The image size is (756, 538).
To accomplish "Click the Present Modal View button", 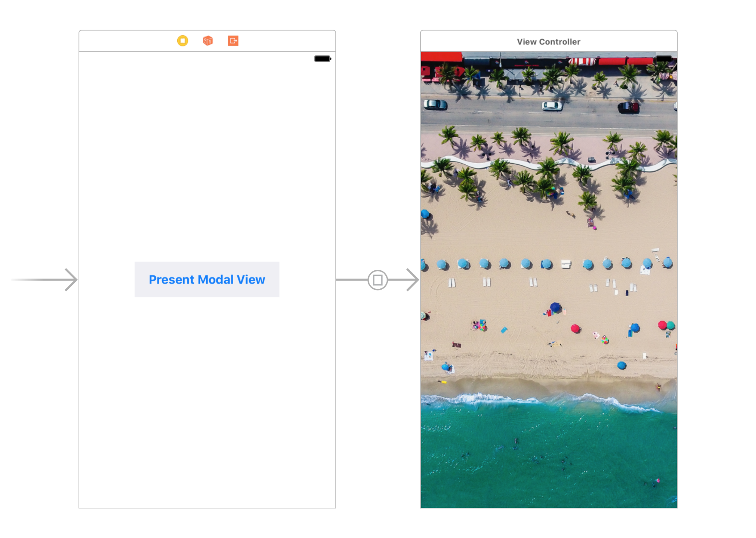I will 207,279.
